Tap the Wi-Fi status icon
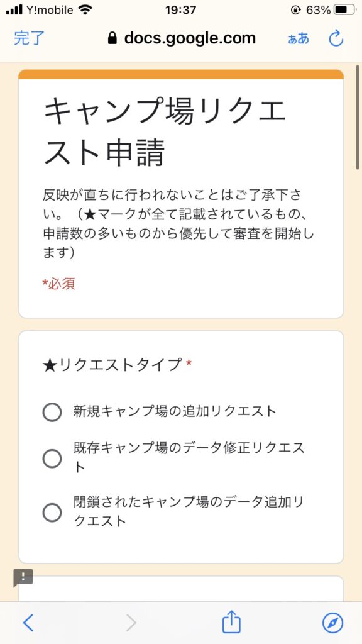The width and height of the screenshot is (362, 644). coord(85,10)
